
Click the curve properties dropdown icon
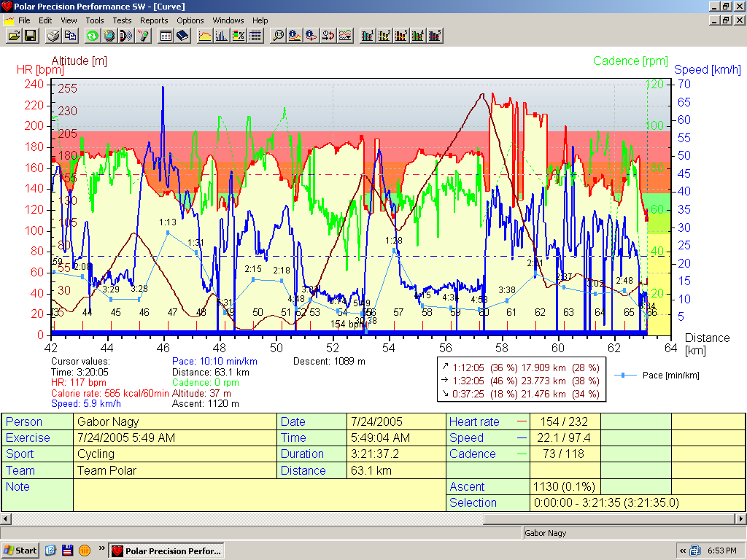point(344,36)
